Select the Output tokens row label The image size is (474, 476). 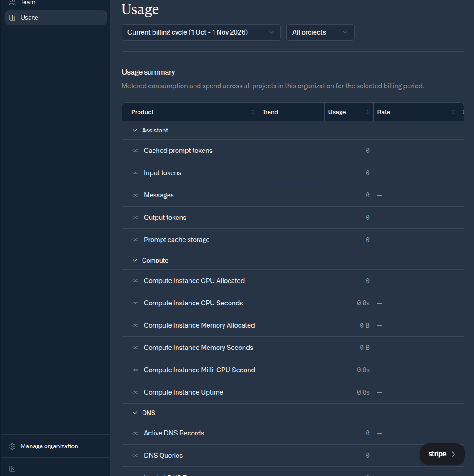tap(165, 218)
